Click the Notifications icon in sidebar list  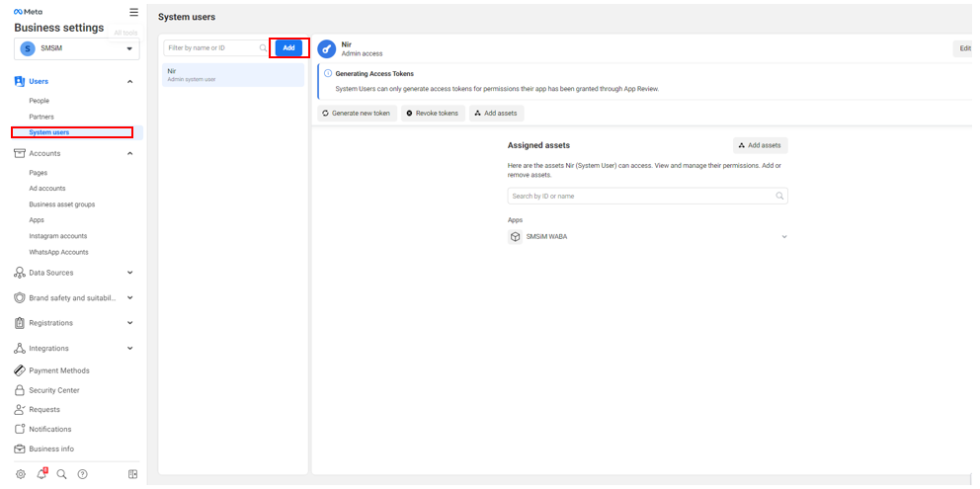[20, 429]
